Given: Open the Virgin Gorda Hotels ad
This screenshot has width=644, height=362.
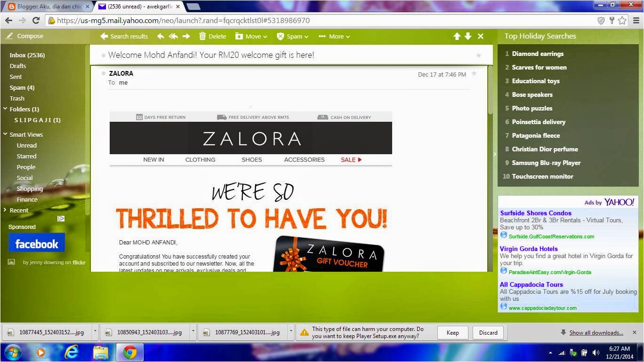Looking at the screenshot, I should point(529,249).
